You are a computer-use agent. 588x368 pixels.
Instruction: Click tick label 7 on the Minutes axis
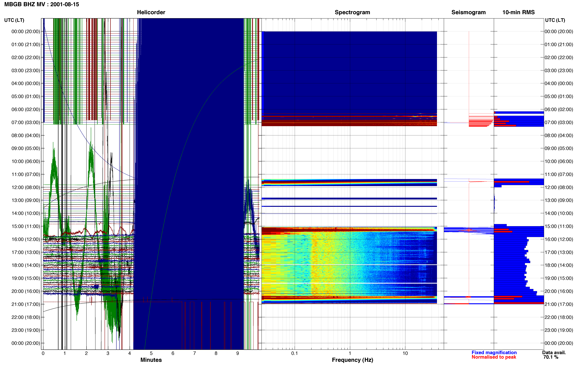(x=195, y=353)
